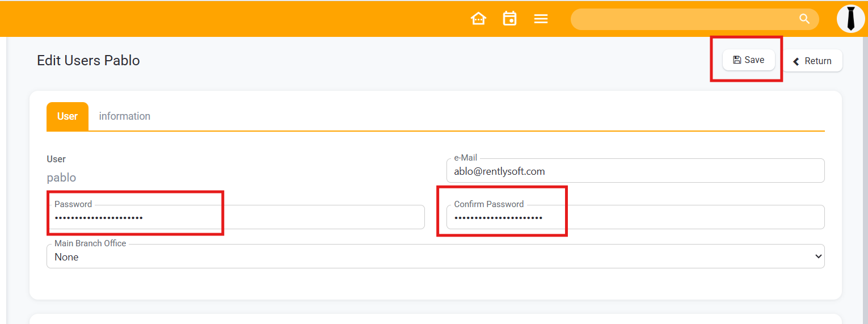This screenshot has width=868, height=324.
Task: Click into the e-Mail field
Action: click(x=635, y=171)
